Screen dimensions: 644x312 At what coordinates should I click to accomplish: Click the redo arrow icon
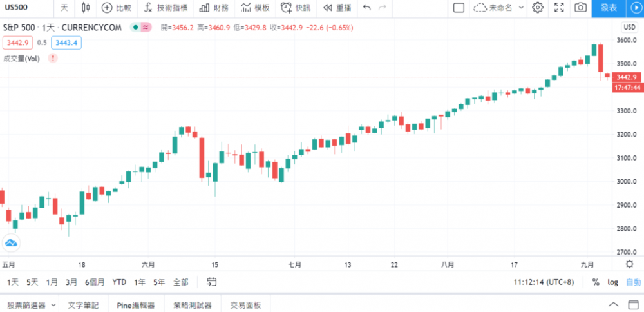382,7
